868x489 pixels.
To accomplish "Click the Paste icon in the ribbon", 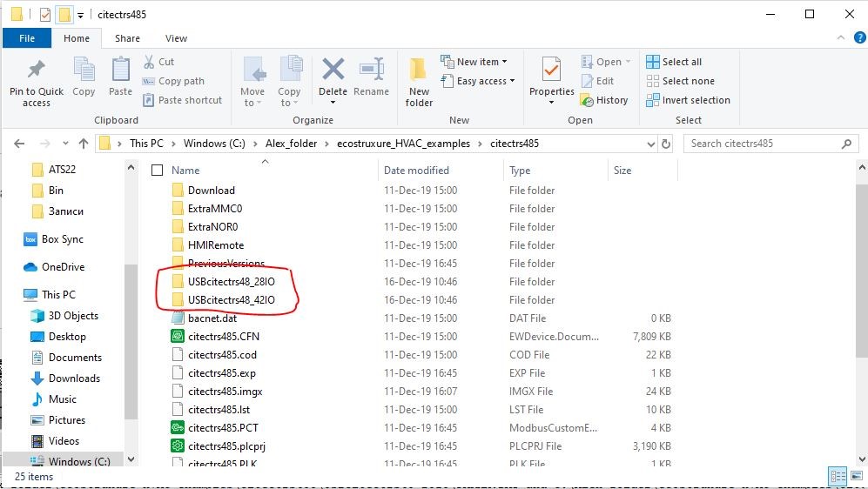I will point(120,69).
